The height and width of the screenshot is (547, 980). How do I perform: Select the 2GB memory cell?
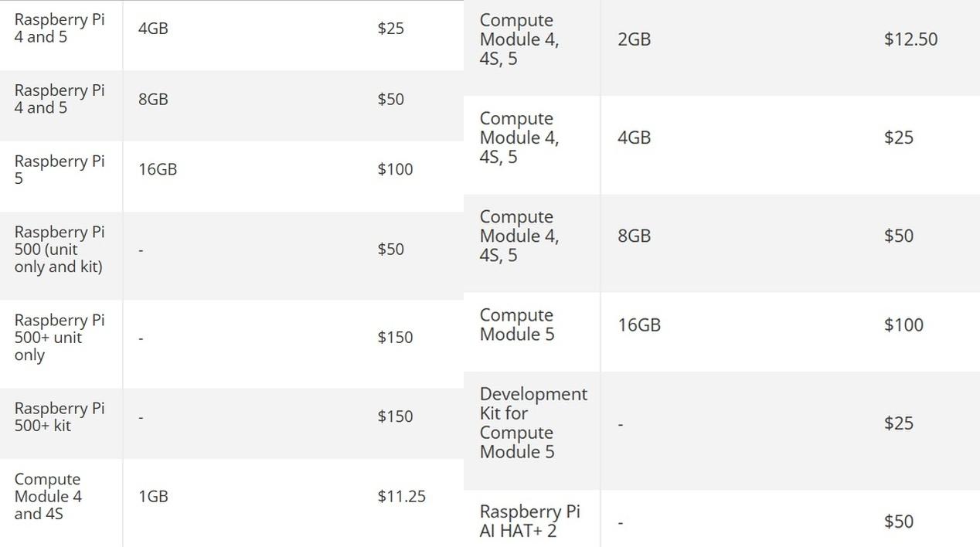click(x=634, y=39)
